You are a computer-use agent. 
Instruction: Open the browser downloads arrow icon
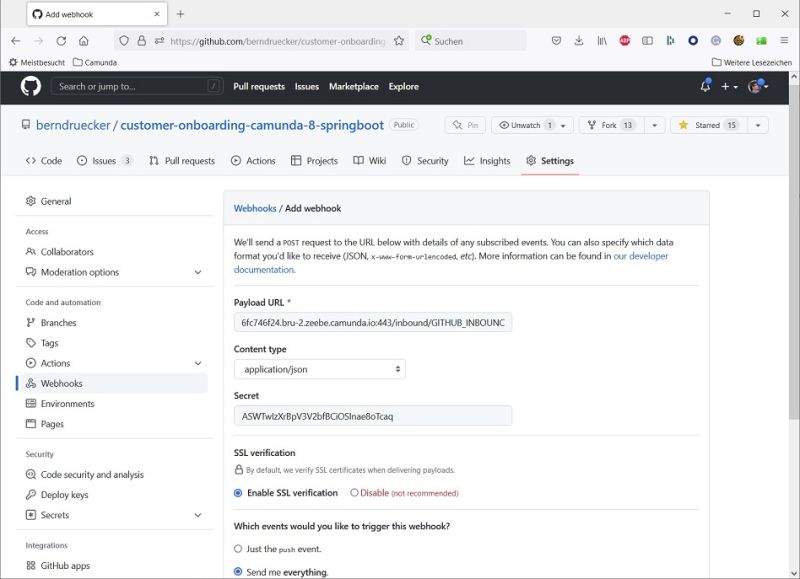(579, 41)
